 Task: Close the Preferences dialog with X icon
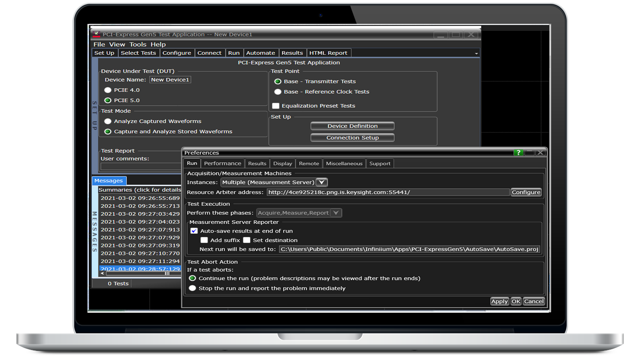click(541, 152)
